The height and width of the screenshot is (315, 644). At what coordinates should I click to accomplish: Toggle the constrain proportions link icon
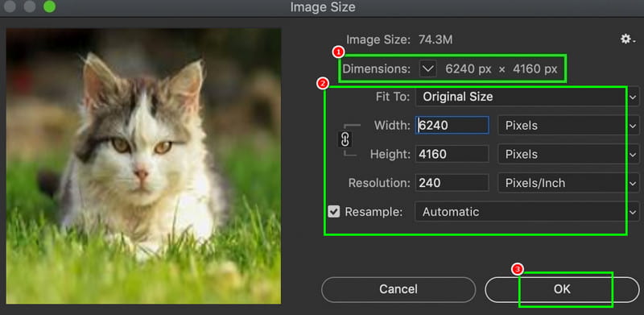point(345,139)
